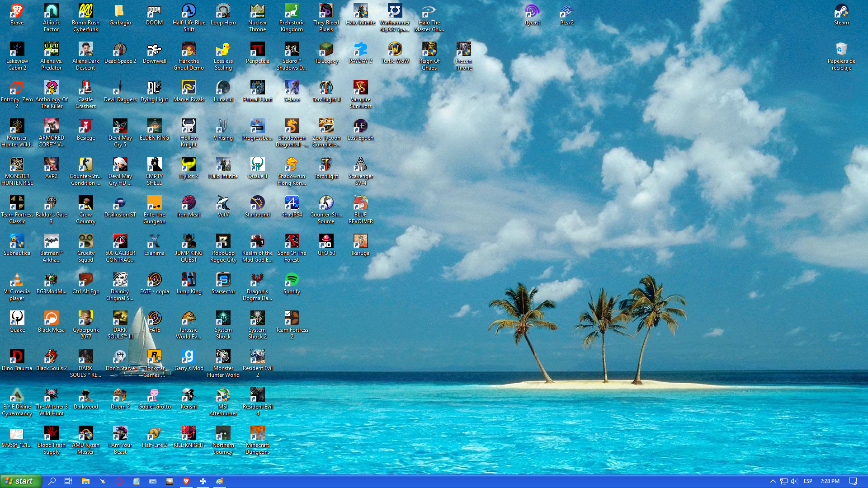This screenshot has width=868, height=488.
Task: Select the MSI Afterburner shortcut
Action: point(223,402)
